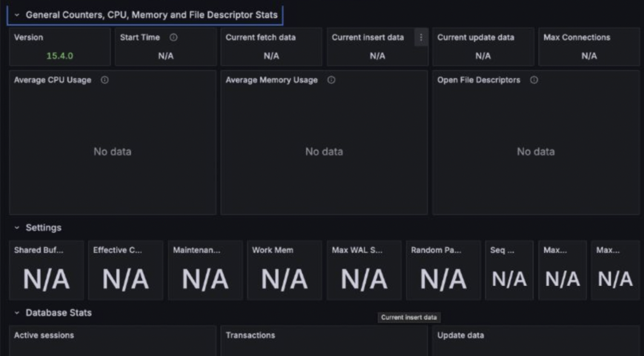This screenshot has width=644, height=356.
Task: Click the Transactions panel title
Action: (x=250, y=335)
